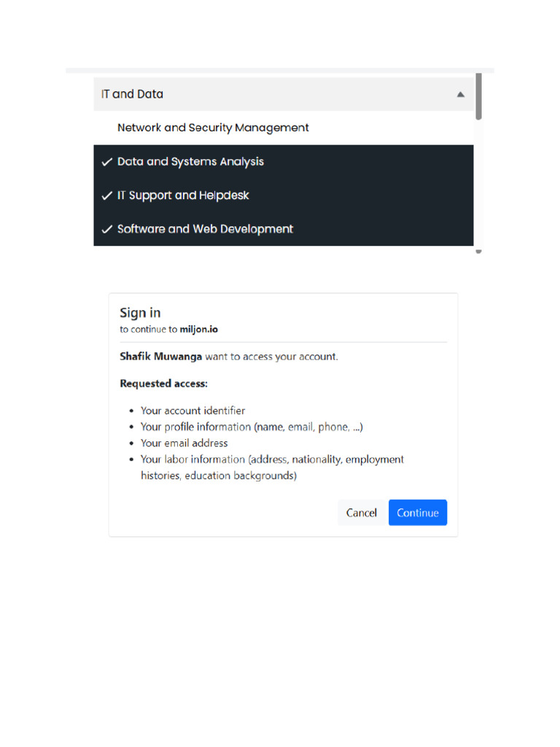Click the scrollbar down arrow

click(478, 252)
